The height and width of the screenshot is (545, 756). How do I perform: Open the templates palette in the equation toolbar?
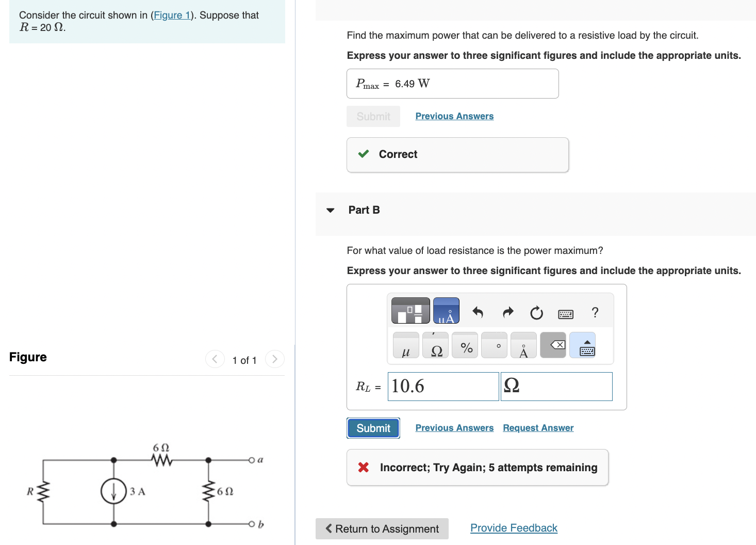tap(410, 310)
